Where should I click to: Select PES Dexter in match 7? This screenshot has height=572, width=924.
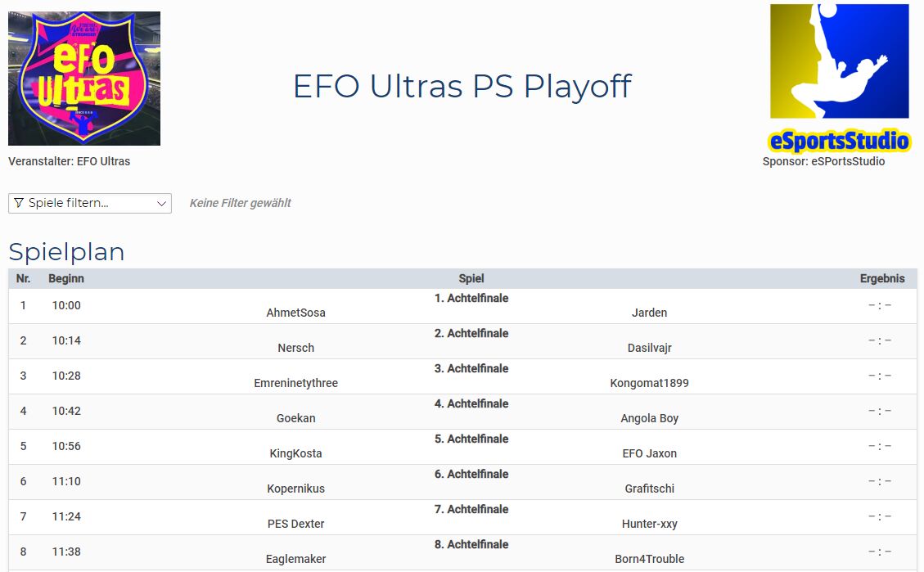click(x=295, y=524)
